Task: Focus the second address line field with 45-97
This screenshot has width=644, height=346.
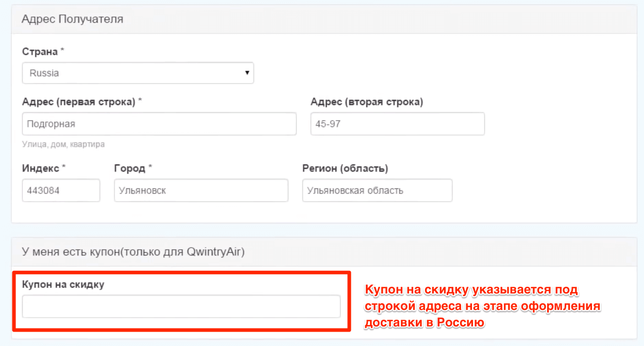Action: [x=397, y=124]
